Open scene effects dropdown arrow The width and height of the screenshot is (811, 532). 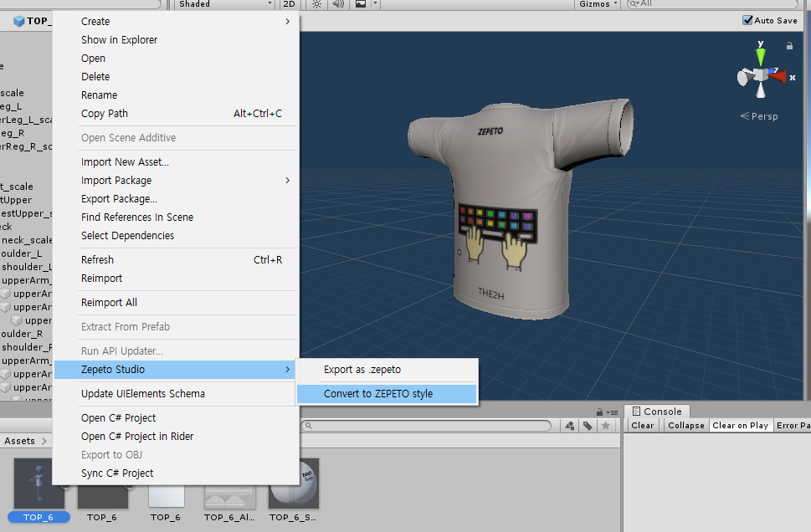(x=376, y=4)
